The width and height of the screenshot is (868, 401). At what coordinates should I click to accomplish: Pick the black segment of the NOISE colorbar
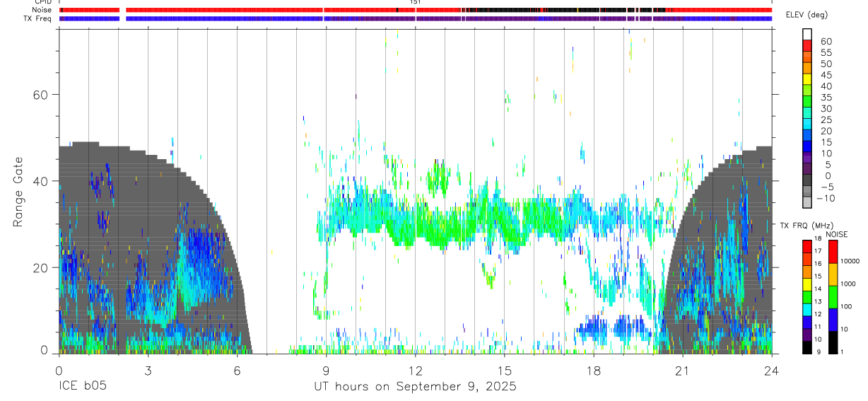(833, 342)
